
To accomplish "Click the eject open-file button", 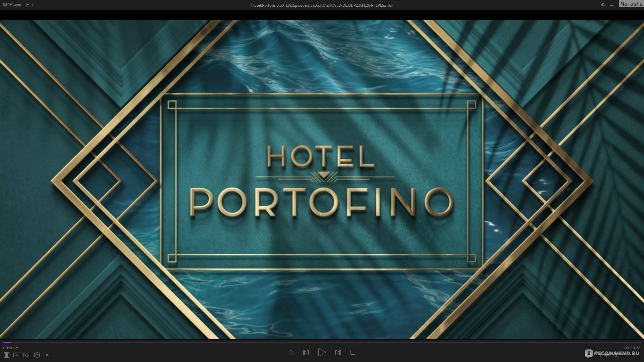I will [291, 352].
